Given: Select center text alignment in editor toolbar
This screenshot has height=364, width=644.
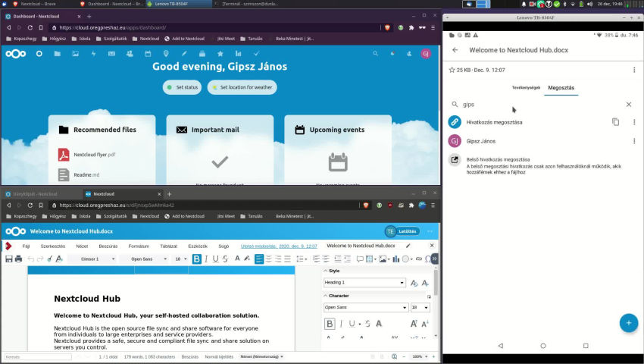Looking at the screenshot, I should coord(269,259).
